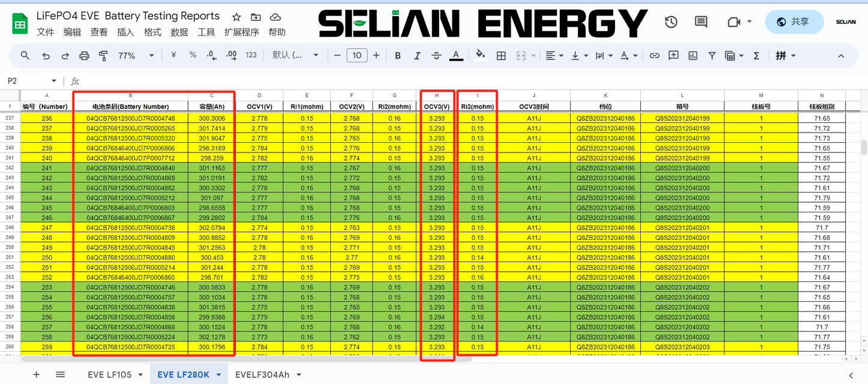Open the horizontal align dropdown
The image size is (868, 384).
(x=554, y=56)
